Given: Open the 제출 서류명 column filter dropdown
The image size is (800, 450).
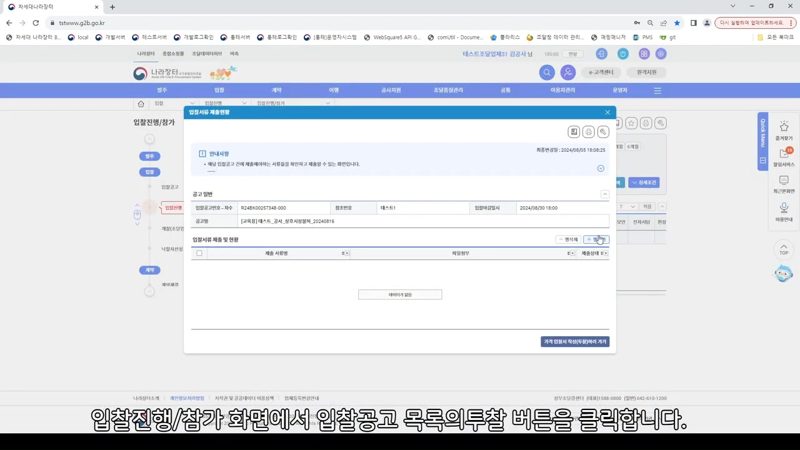Looking at the screenshot, I should point(345,253).
